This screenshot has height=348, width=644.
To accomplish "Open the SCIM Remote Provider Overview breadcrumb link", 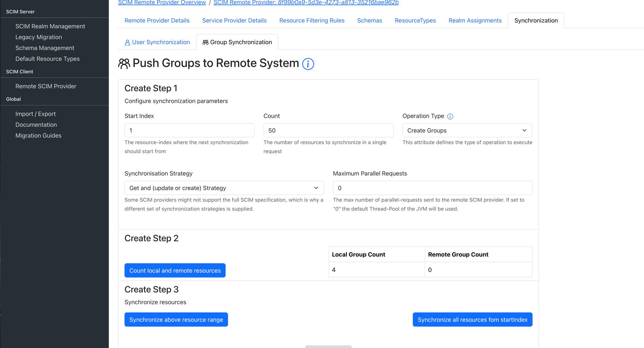I will [162, 3].
